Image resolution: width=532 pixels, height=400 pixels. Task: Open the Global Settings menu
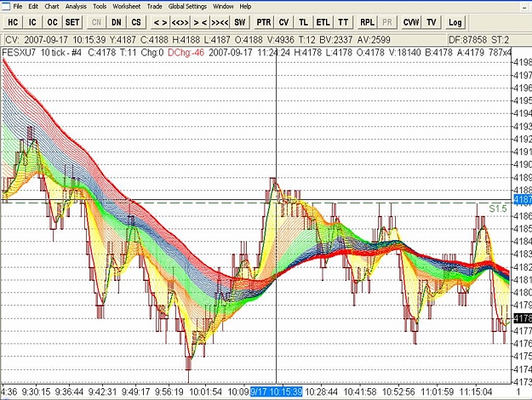[187, 7]
